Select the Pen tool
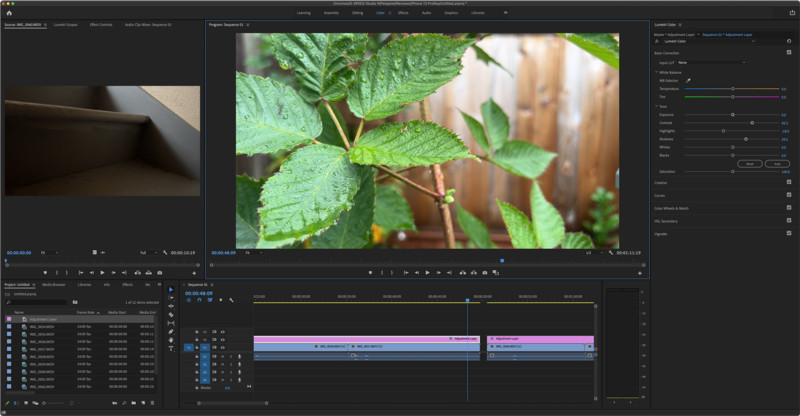Viewport: 800px width, 416px height. pyautogui.click(x=171, y=332)
